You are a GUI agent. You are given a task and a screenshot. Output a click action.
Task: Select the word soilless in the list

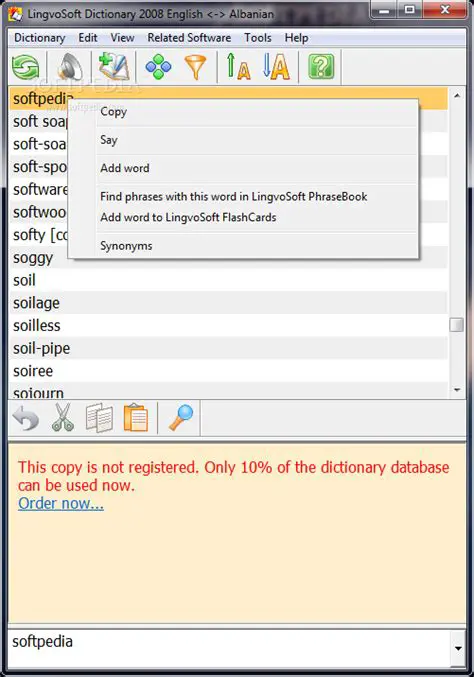[228, 326]
